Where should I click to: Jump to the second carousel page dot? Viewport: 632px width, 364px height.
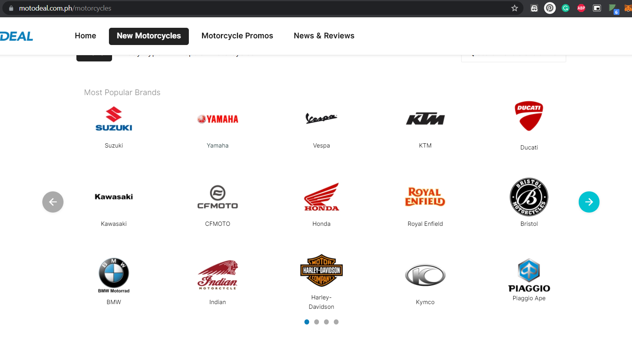pos(317,322)
